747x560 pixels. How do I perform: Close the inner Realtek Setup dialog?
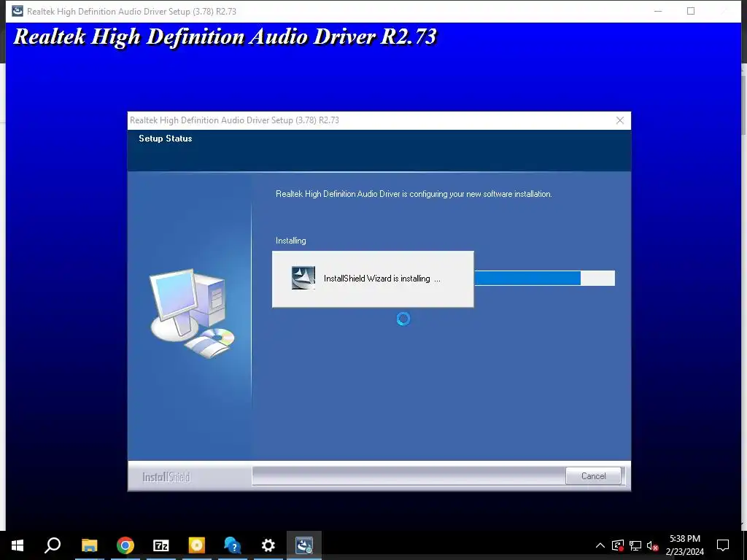click(x=620, y=120)
